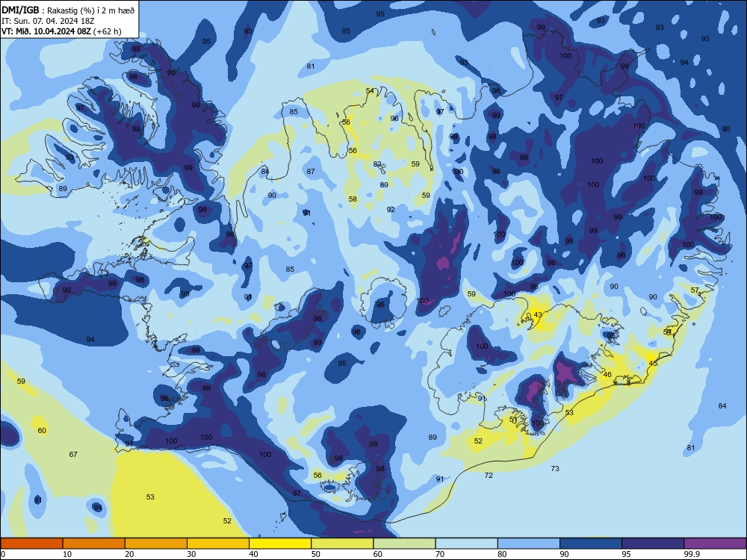Click the humidity value '57' in the east

(695, 290)
